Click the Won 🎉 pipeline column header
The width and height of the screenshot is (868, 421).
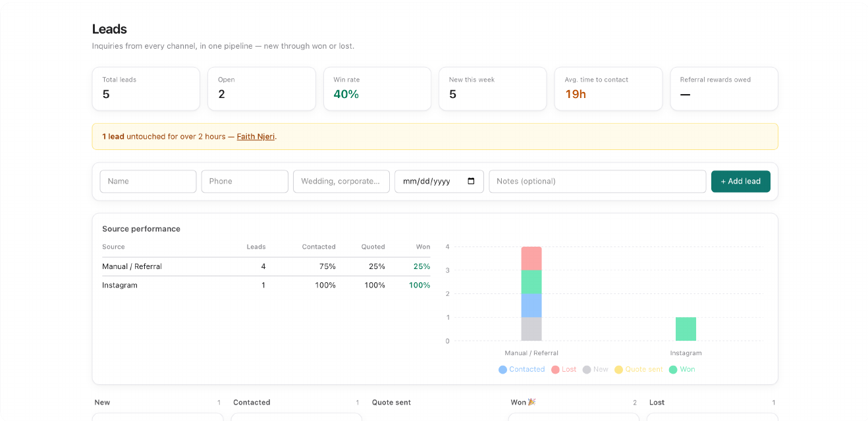tap(523, 403)
